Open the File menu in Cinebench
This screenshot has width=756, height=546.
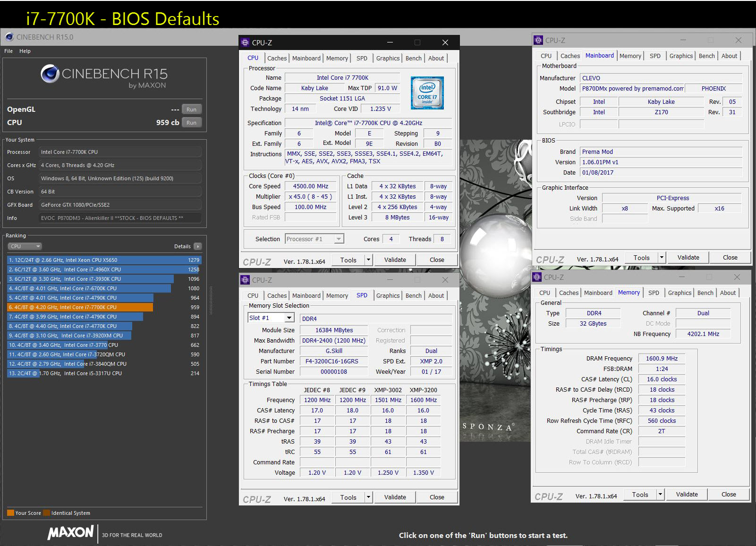pos(8,51)
